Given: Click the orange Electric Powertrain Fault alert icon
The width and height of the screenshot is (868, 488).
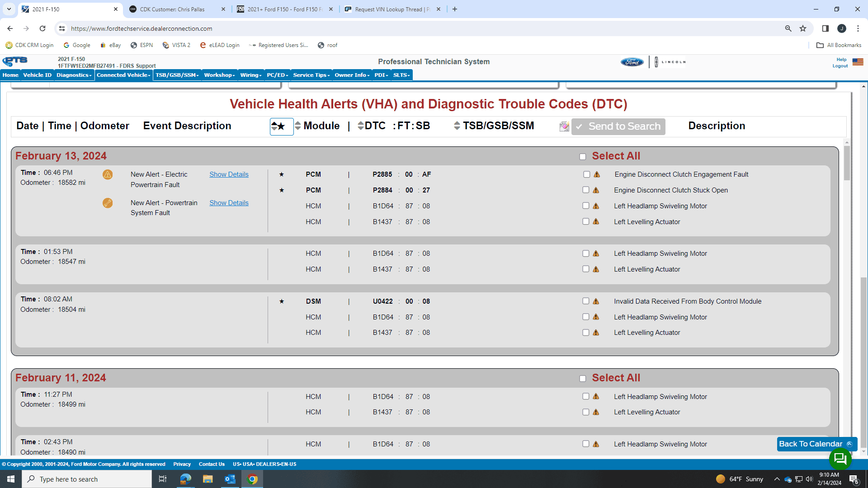Looking at the screenshot, I should pyautogui.click(x=108, y=174).
